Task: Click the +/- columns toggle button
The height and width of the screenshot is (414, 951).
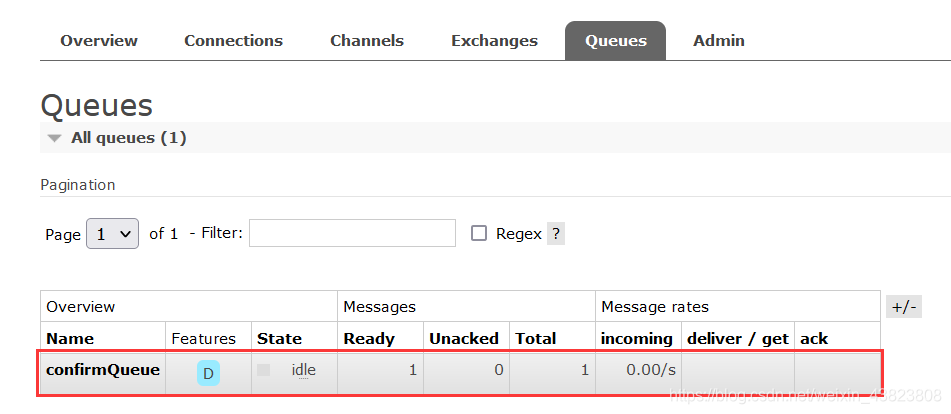Action: 903,306
